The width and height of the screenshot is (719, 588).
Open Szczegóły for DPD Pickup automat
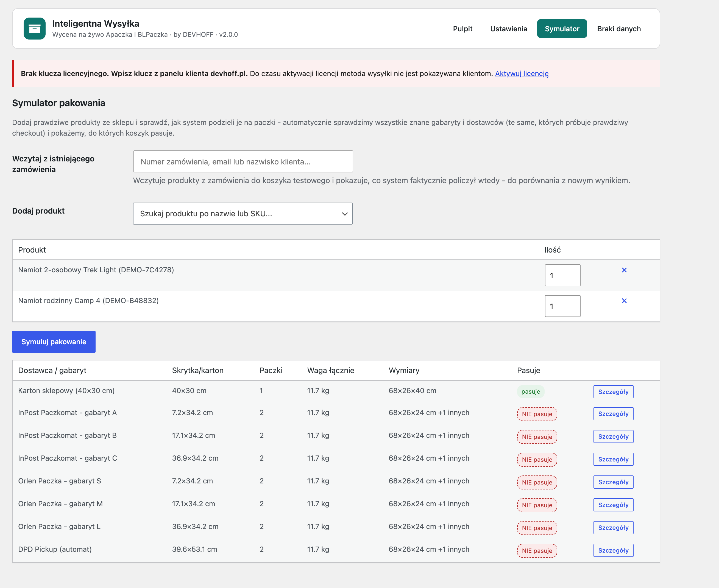tap(613, 550)
